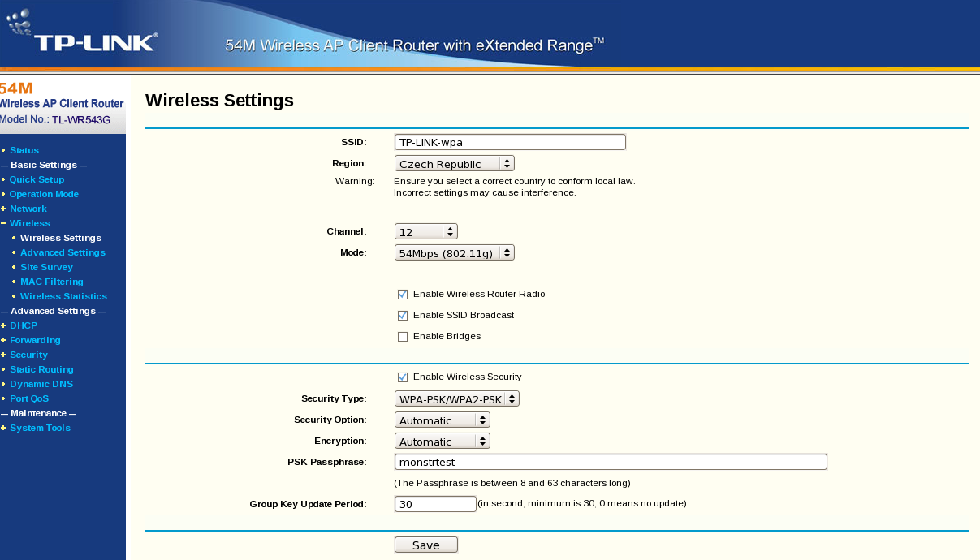This screenshot has width=980, height=560.
Task: Open the Encryption dropdown
Action: coord(443,441)
